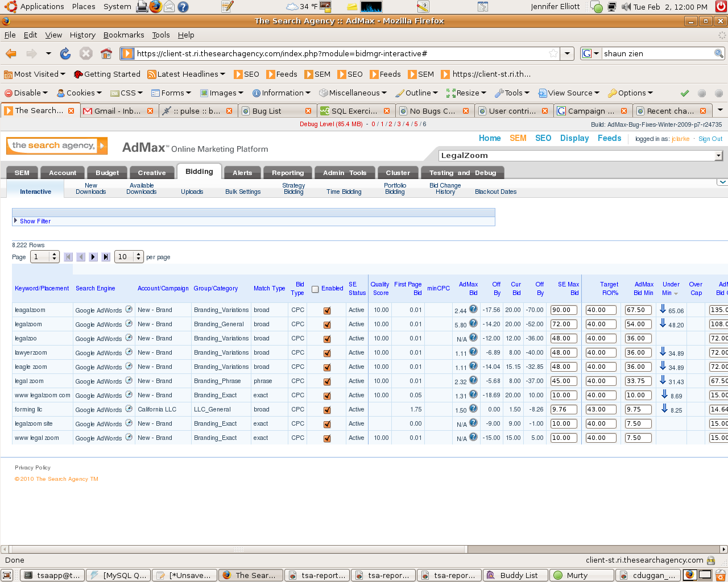Image resolution: width=728 pixels, height=582 pixels.
Task: Open the URL bar history dropdown arrow
Action: (x=567, y=53)
